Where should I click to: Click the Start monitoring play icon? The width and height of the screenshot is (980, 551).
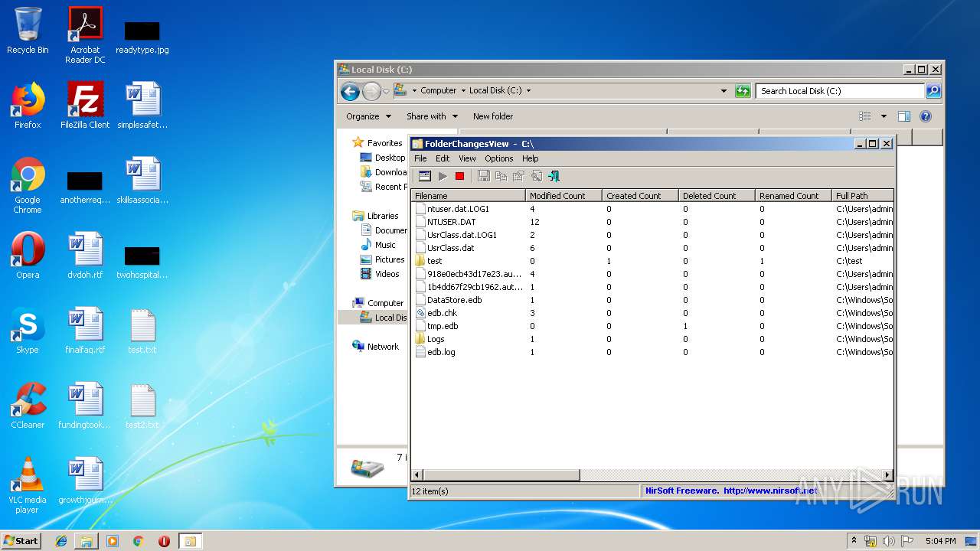coord(443,176)
